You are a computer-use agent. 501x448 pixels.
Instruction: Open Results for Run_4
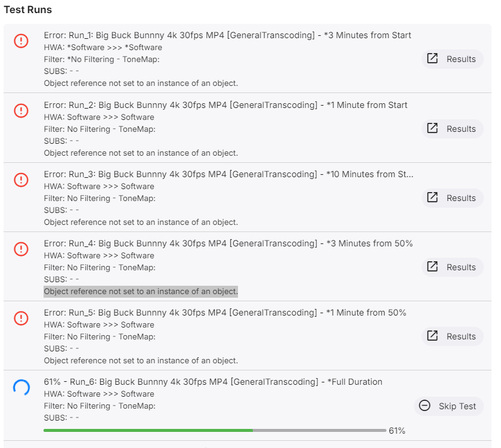(x=453, y=267)
